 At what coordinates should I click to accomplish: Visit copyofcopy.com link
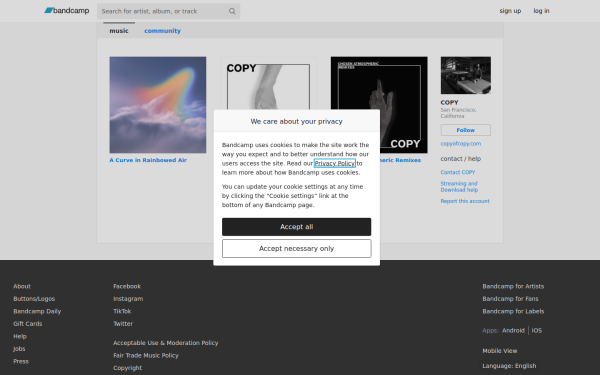(460, 143)
